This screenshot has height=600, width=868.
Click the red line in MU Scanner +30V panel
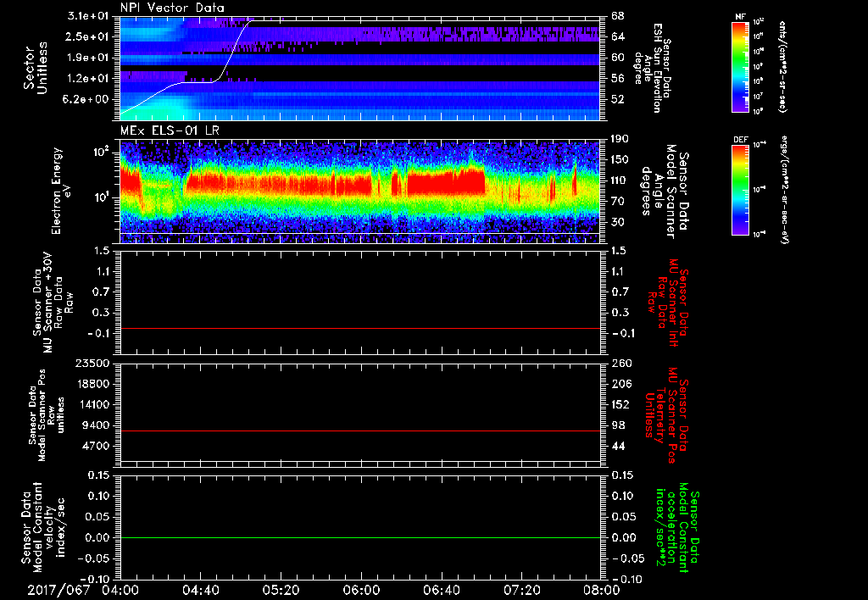(359, 328)
